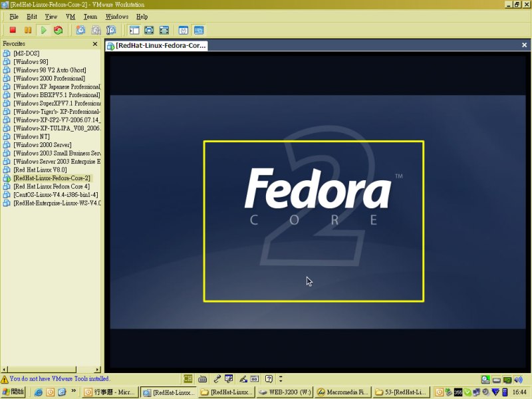Select [MS-DOS] in Favorites

click(27, 53)
